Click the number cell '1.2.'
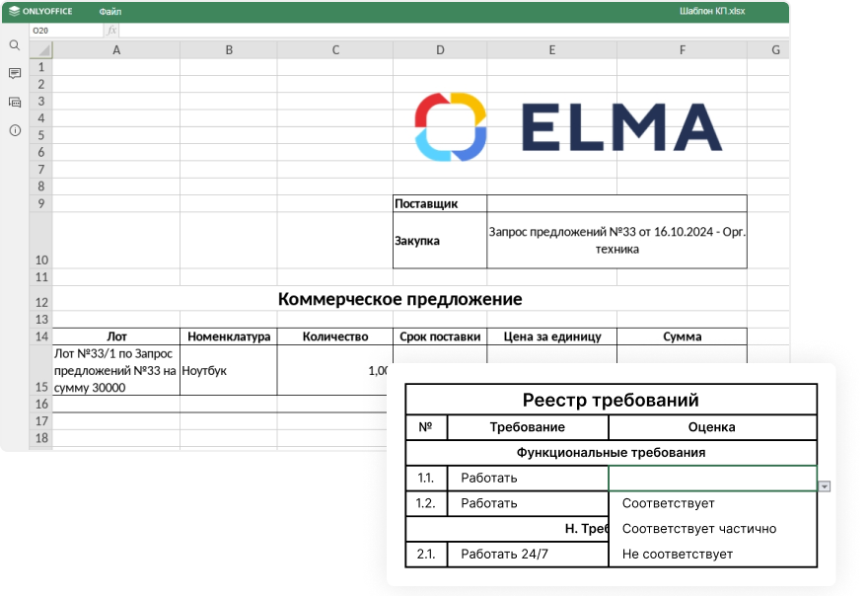868x596 pixels. coord(426,503)
